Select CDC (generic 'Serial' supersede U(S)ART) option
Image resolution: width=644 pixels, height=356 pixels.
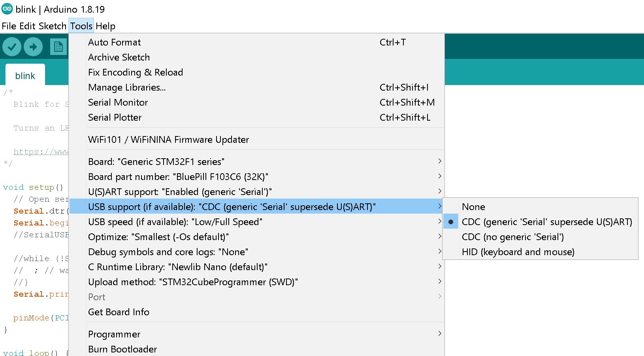(x=540, y=222)
